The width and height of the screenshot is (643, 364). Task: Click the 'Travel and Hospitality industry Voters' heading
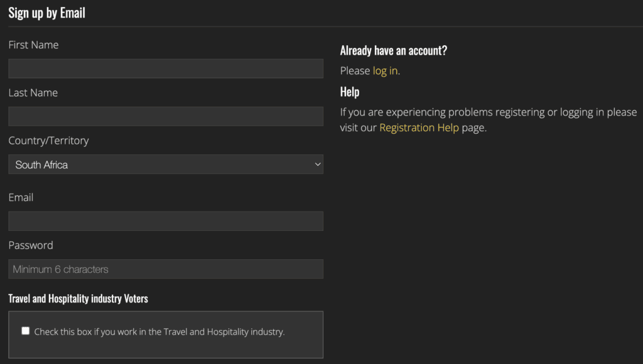(x=78, y=298)
